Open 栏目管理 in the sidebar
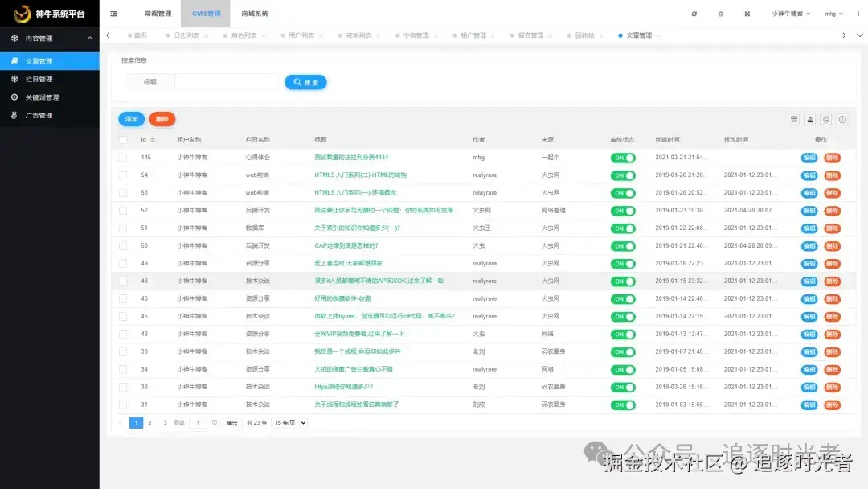The width and height of the screenshot is (868, 489). click(x=50, y=79)
